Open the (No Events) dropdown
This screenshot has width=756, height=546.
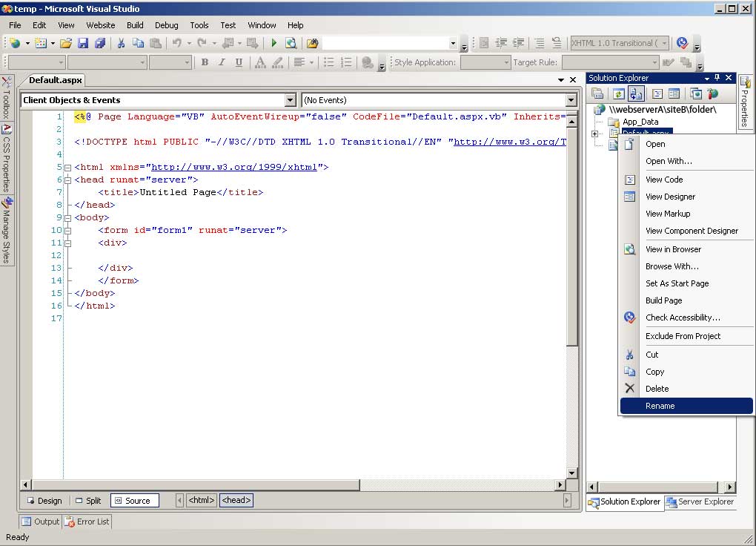pyautogui.click(x=571, y=100)
